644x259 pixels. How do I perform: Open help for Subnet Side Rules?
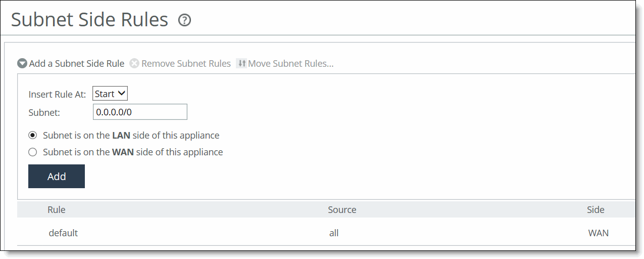click(x=185, y=20)
